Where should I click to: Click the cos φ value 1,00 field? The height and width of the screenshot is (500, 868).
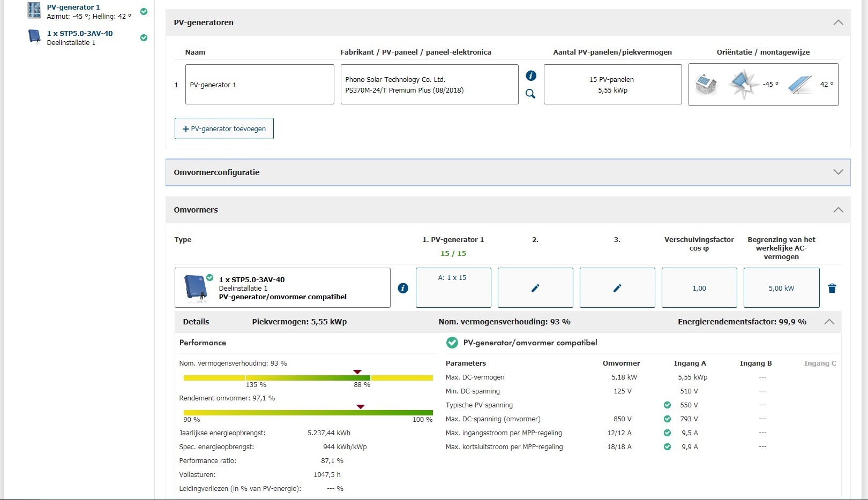(699, 288)
